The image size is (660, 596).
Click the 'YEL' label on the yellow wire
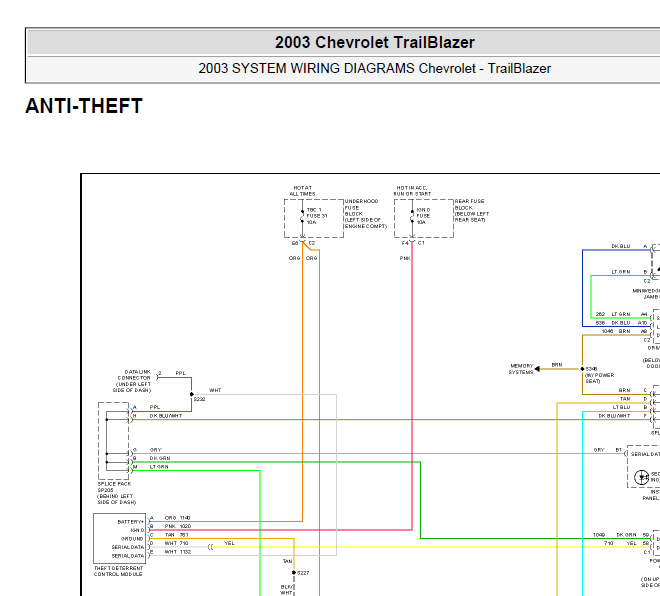pyautogui.click(x=229, y=543)
